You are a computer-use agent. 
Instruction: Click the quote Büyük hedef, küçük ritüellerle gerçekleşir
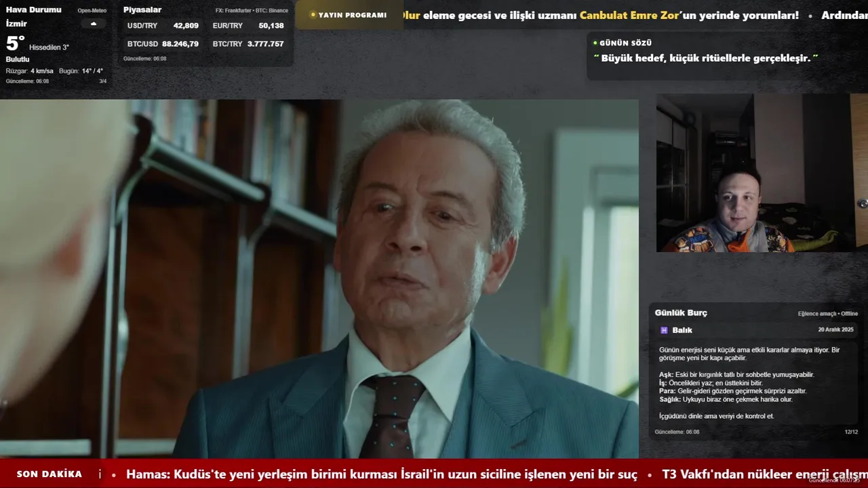pos(706,58)
